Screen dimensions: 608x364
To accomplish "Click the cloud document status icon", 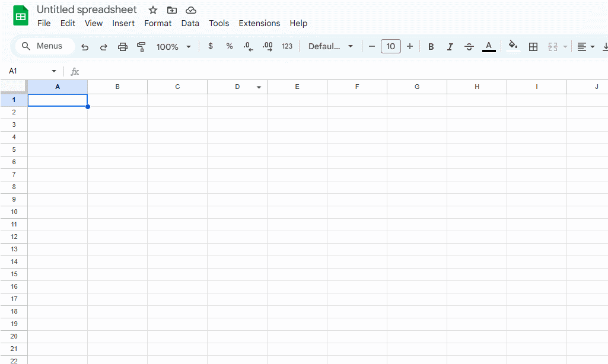I will (191, 10).
